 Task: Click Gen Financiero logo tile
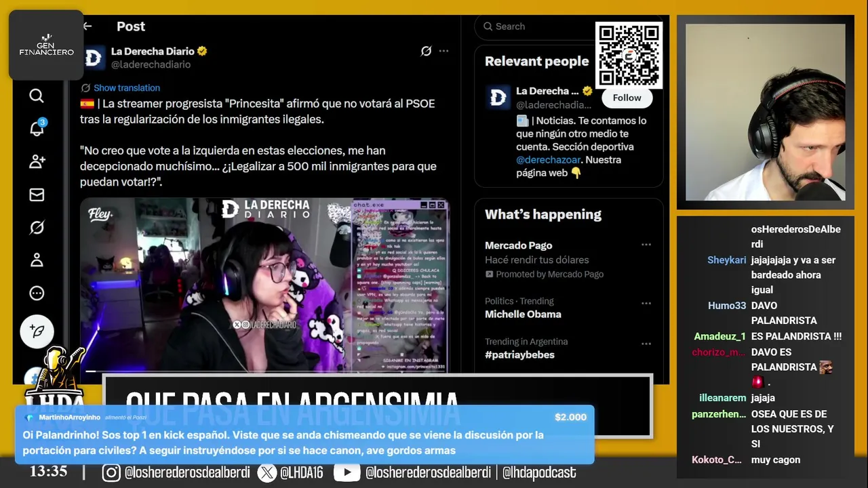click(46, 45)
